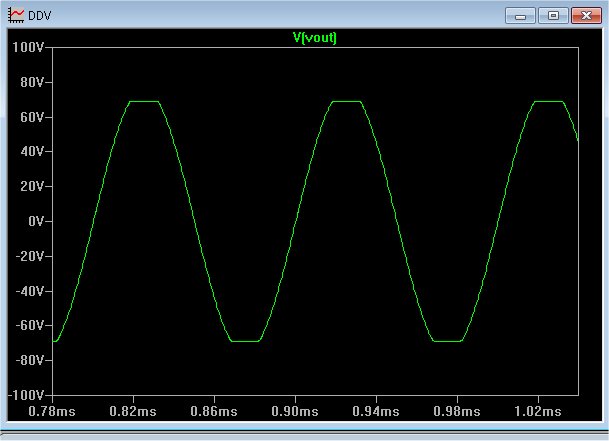Click the 80V vertical axis label
This screenshot has height=441, width=609.
pos(32,82)
